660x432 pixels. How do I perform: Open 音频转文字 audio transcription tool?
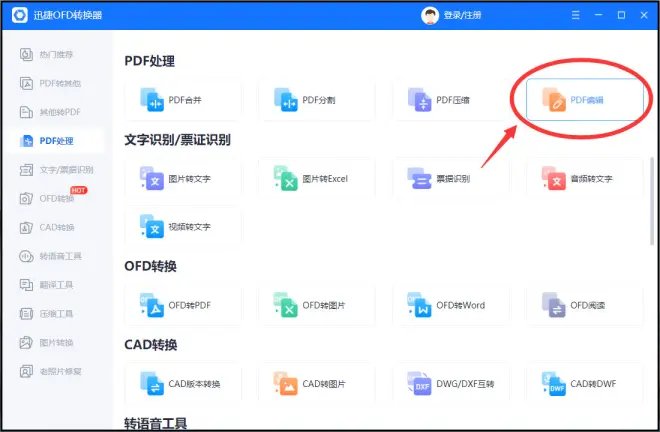tap(585, 179)
